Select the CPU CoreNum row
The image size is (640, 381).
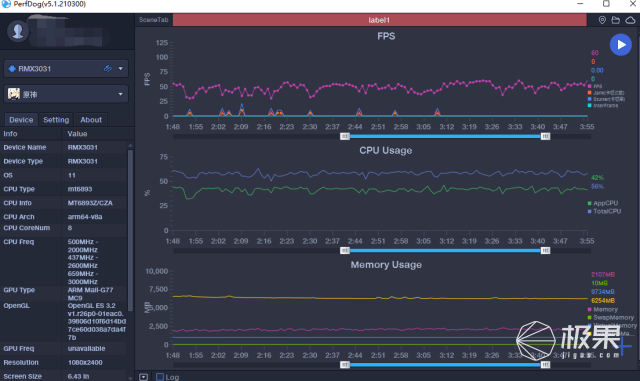pyautogui.click(x=64, y=228)
